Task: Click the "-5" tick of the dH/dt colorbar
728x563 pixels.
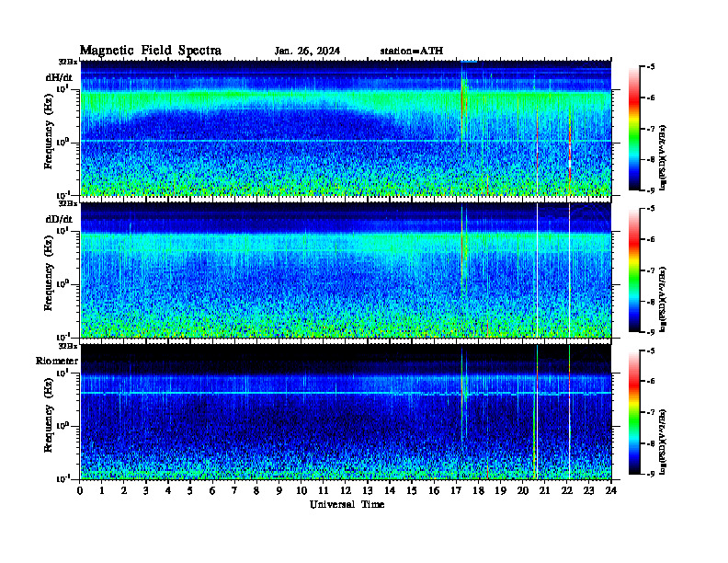Action: tap(651, 67)
